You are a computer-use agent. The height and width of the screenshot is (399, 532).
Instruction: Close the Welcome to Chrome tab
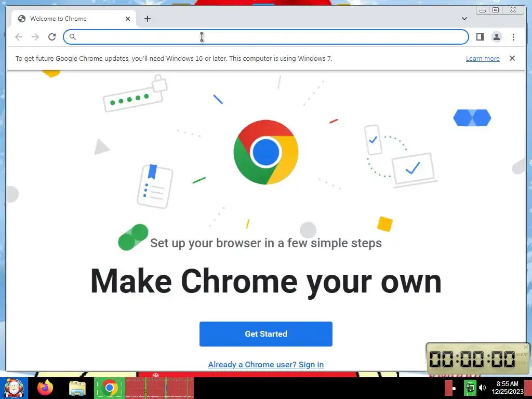click(x=128, y=19)
